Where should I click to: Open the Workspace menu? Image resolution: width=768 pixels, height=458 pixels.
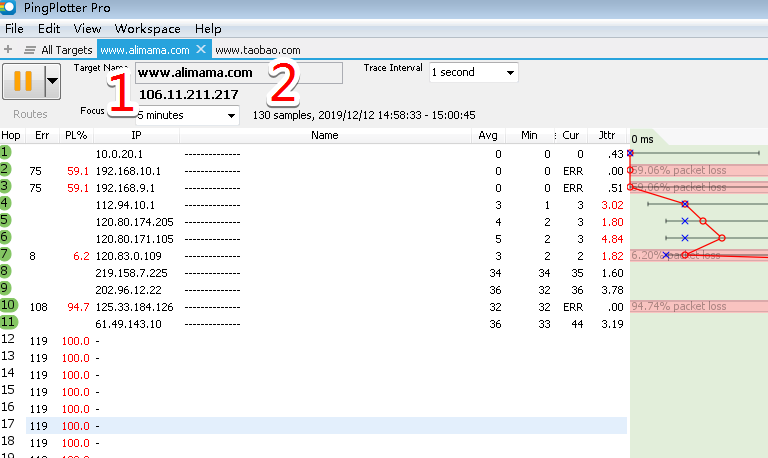(147, 29)
